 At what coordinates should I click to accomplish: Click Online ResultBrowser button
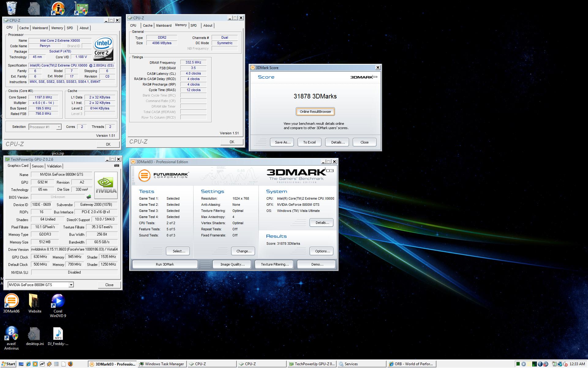[315, 112]
